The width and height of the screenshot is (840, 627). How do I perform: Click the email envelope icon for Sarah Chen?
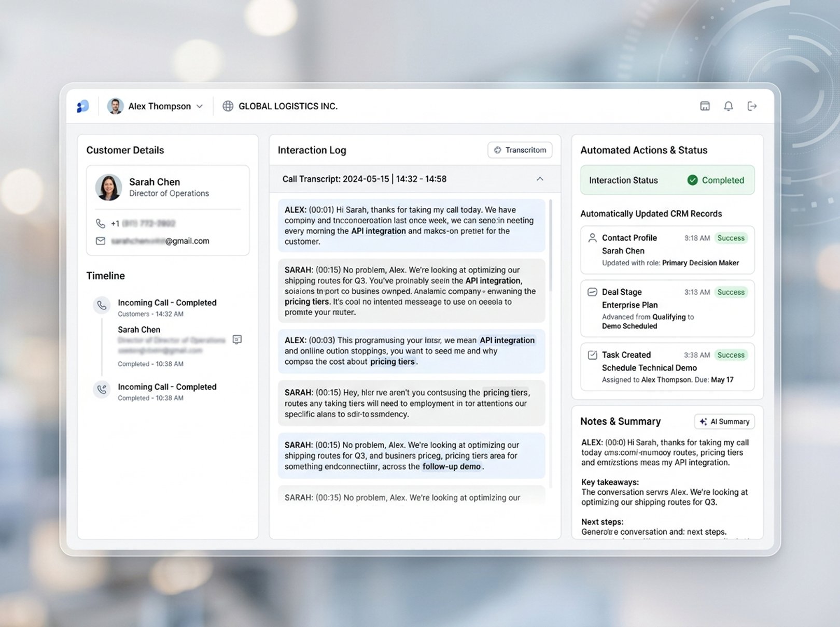coord(100,240)
